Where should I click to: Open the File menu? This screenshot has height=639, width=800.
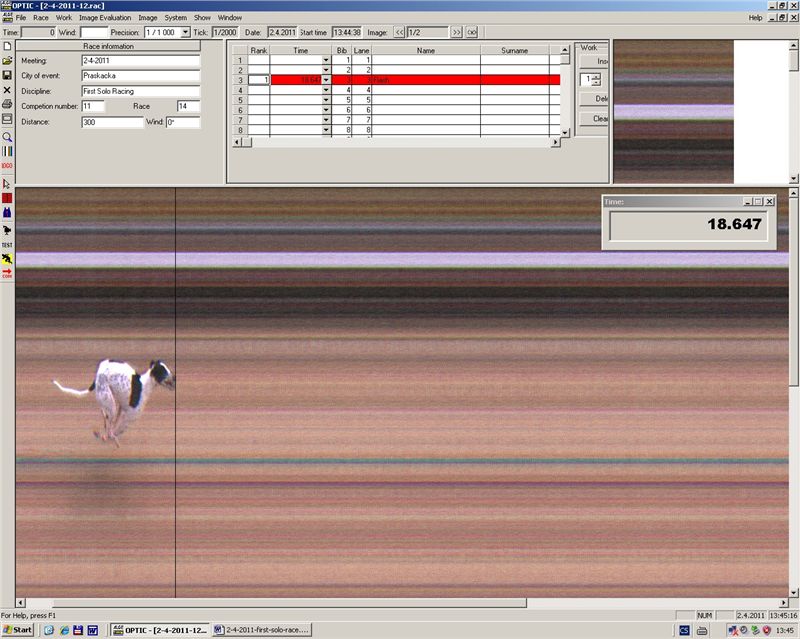point(21,18)
